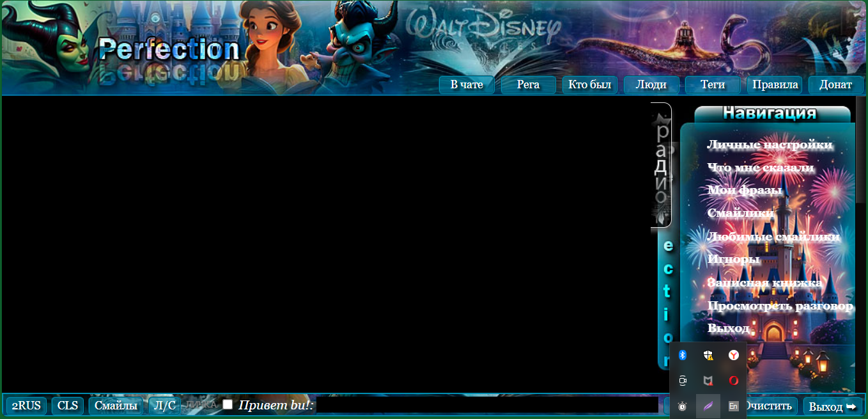The image size is (868, 419).
Task: Click the red Opera tray icon
Action: coord(733,381)
